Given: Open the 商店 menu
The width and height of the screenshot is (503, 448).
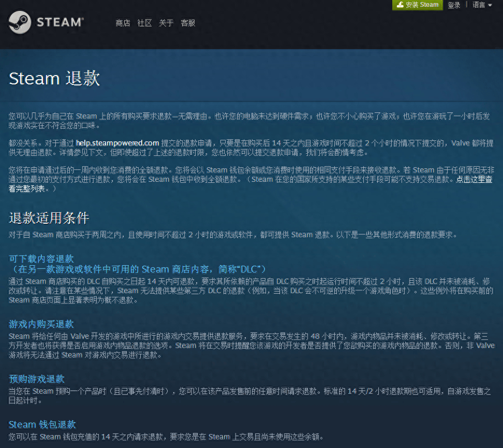Looking at the screenshot, I should [x=123, y=23].
